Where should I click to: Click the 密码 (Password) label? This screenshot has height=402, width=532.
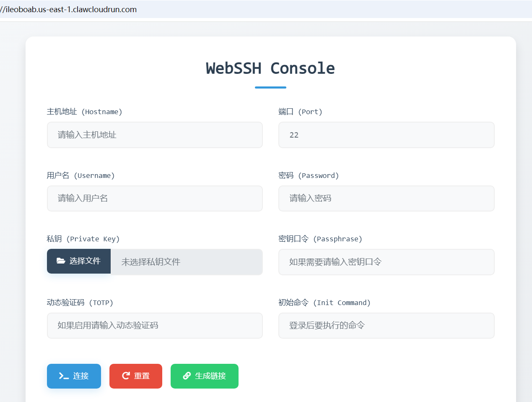(x=309, y=175)
